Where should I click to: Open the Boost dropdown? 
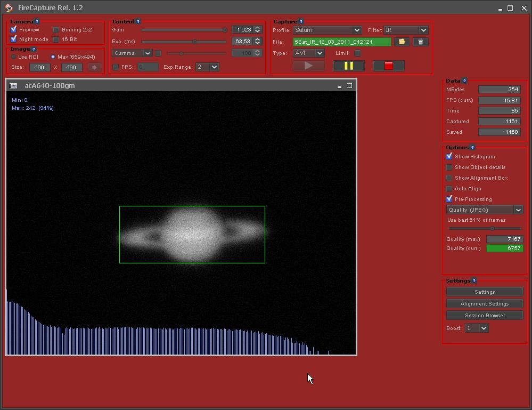pyautogui.click(x=477, y=328)
